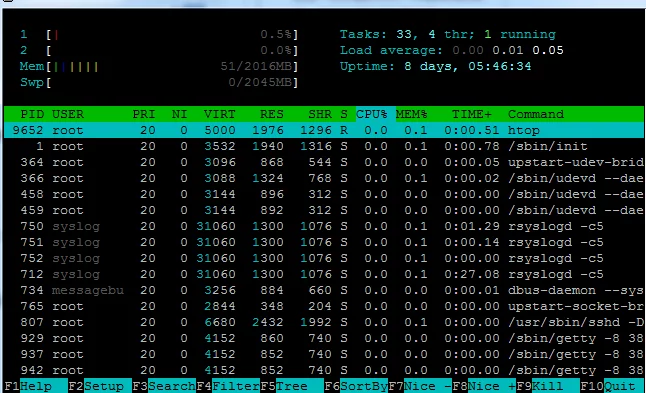The height and width of the screenshot is (393, 646).
Task: Click the 6680 VIRT value for sshd
Action: [220, 322]
